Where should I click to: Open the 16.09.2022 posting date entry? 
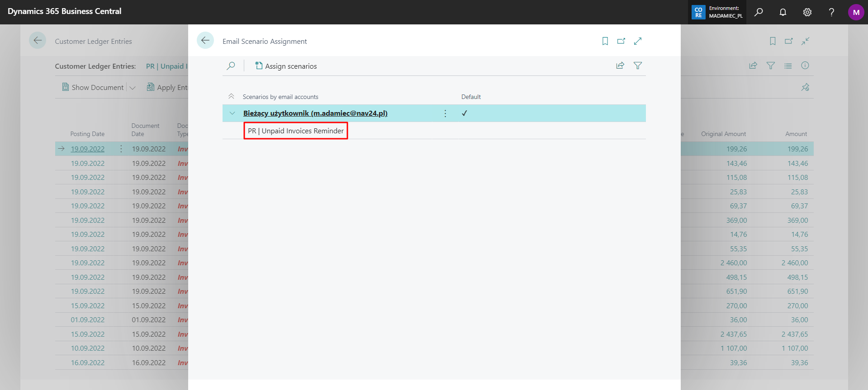click(x=87, y=363)
